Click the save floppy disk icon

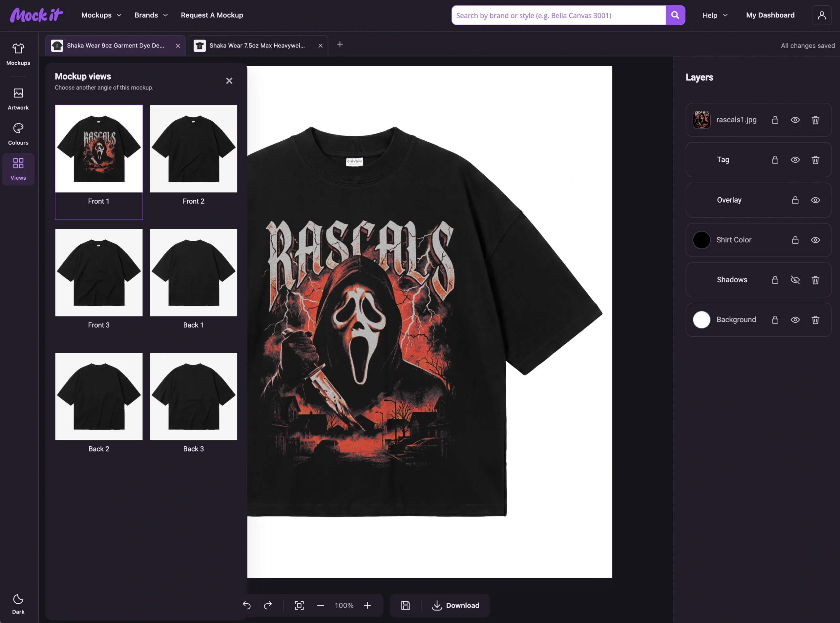[x=406, y=605]
